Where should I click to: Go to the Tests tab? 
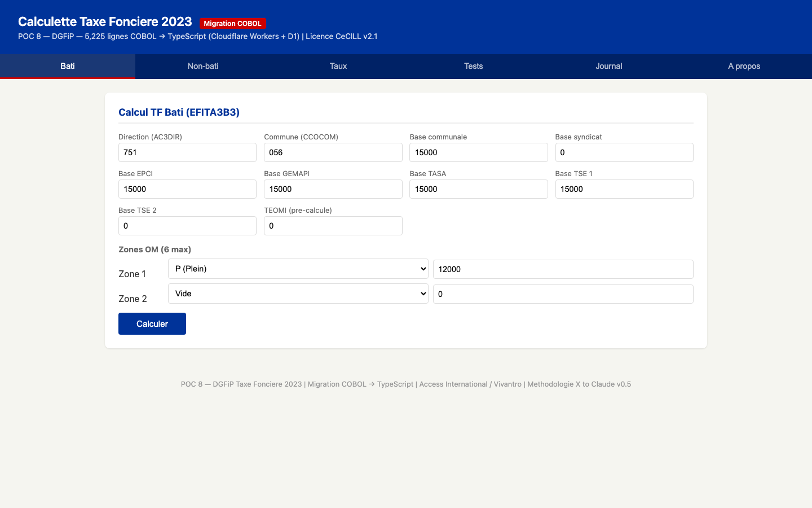coord(474,66)
